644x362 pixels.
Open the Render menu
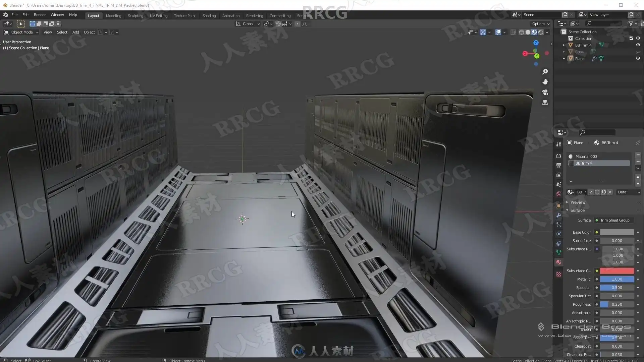(x=40, y=15)
